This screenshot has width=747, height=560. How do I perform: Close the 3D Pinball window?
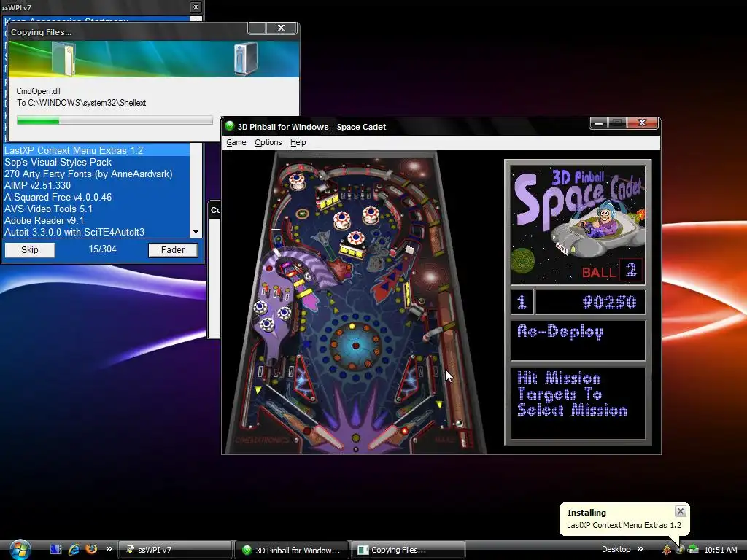(x=642, y=122)
